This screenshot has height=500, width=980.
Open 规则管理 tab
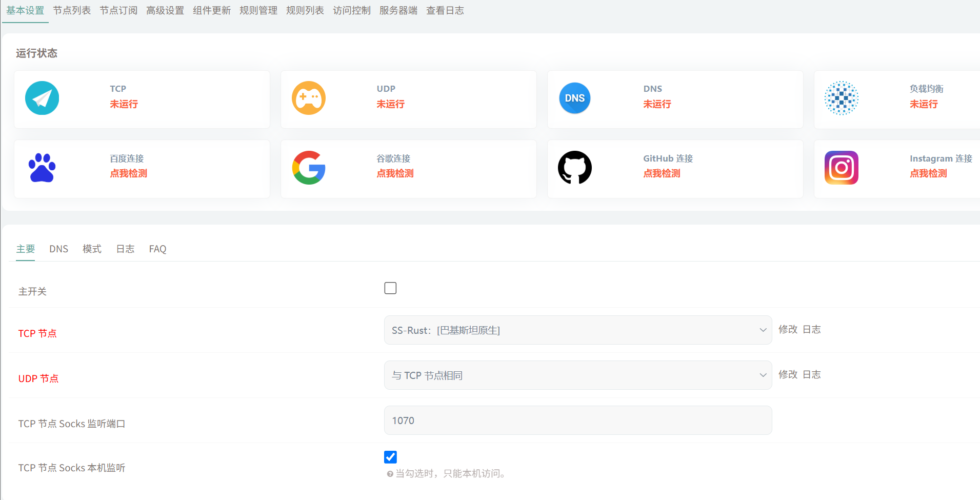click(258, 10)
